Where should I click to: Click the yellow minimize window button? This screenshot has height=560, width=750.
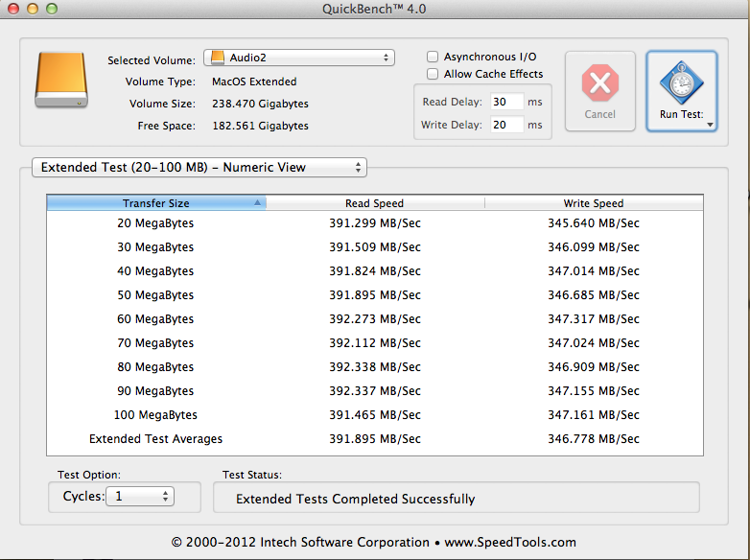pos(33,9)
